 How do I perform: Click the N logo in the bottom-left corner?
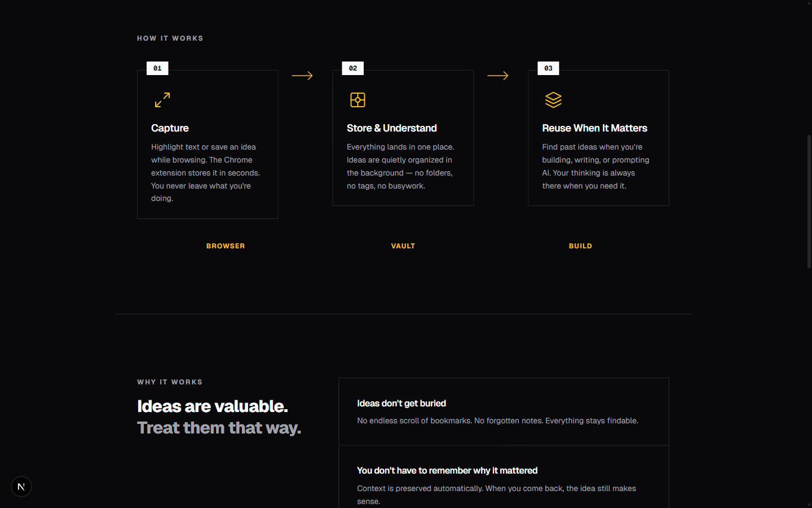tap(21, 487)
